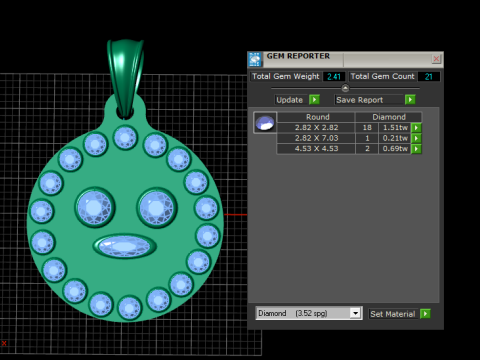Click Set Material's green arrow
The image size is (480, 360).
(x=425, y=314)
